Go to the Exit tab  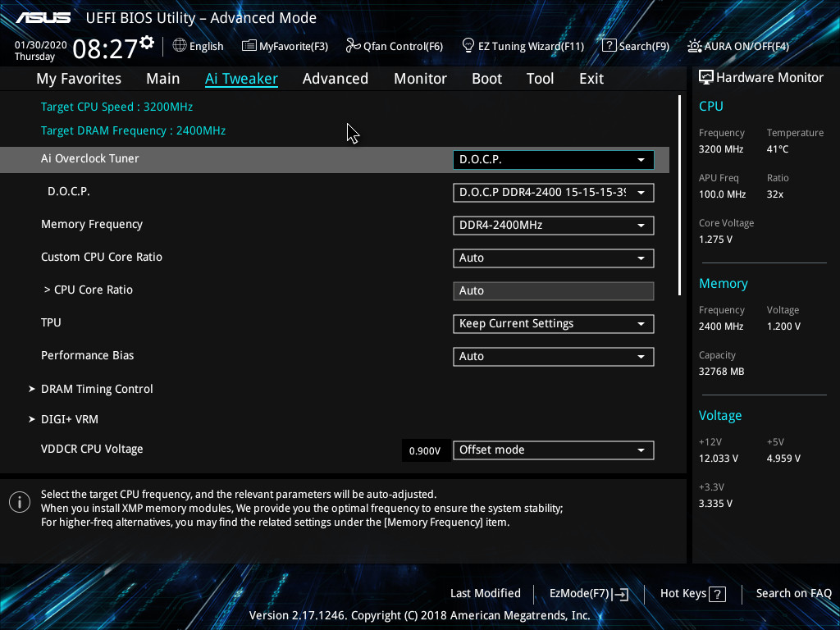[x=591, y=79]
